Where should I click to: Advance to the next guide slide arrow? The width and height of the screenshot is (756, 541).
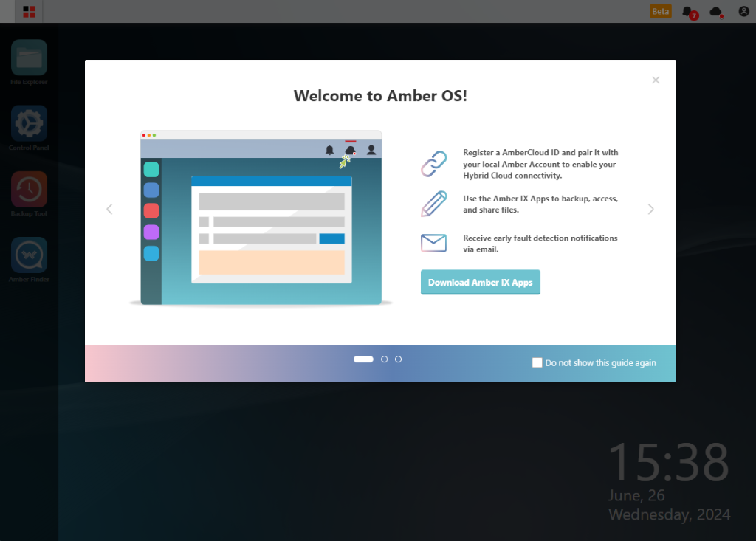(651, 209)
